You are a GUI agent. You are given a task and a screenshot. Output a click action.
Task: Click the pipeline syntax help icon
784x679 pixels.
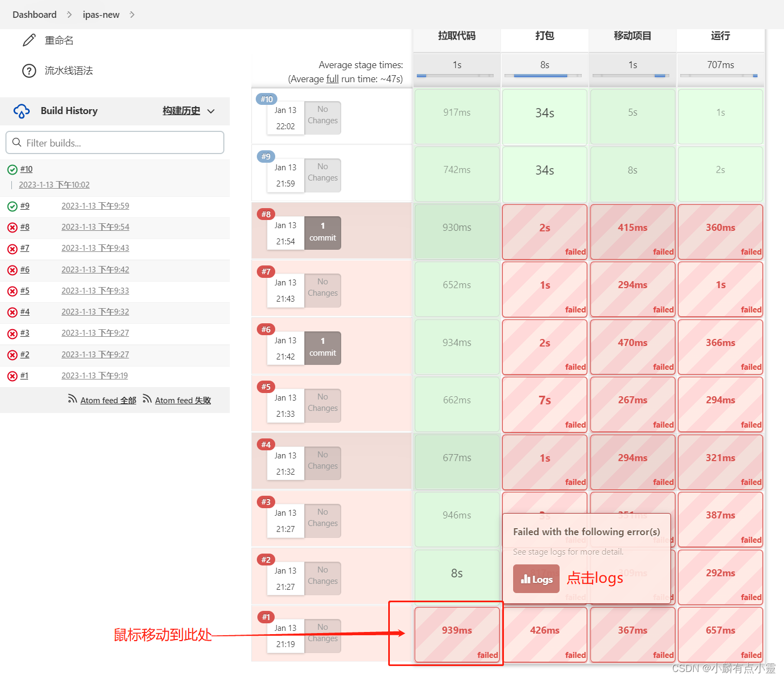pos(29,71)
